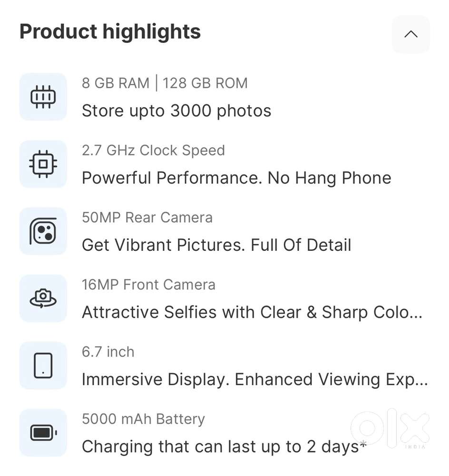
Task: Click the 5000 mAh Battery label
Action: coord(143,419)
